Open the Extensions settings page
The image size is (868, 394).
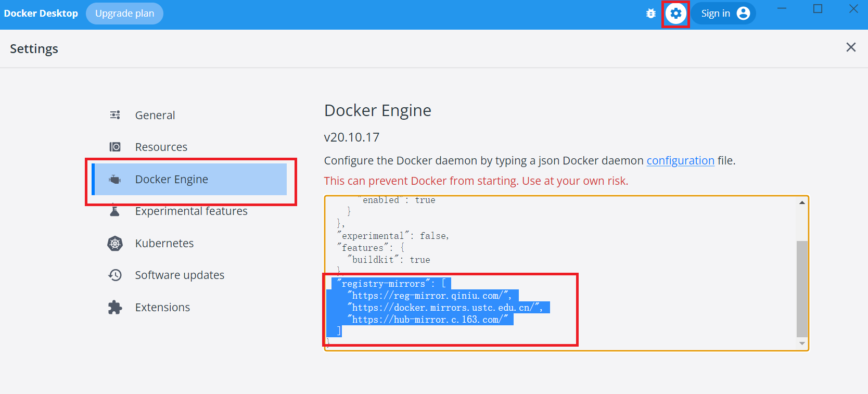pos(162,308)
